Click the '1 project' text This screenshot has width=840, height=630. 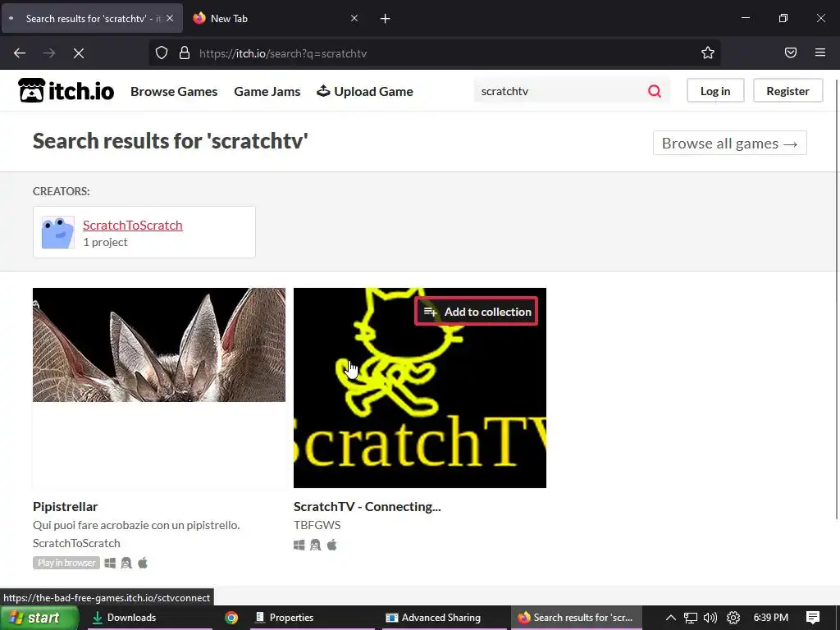click(x=105, y=242)
